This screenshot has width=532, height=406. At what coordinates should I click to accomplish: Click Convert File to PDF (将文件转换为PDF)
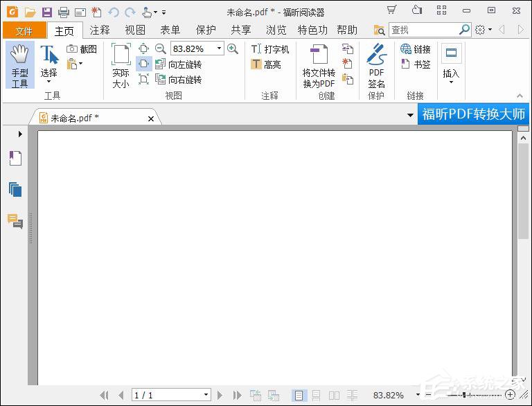click(319, 65)
